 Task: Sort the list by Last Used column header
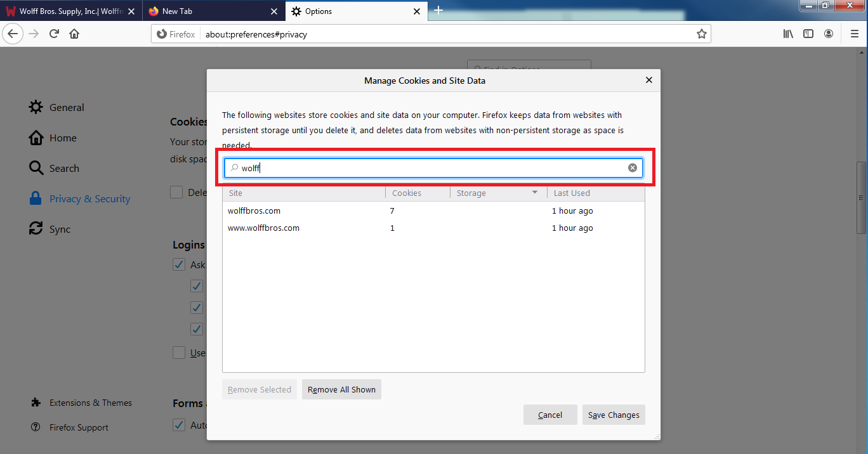(596, 193)
